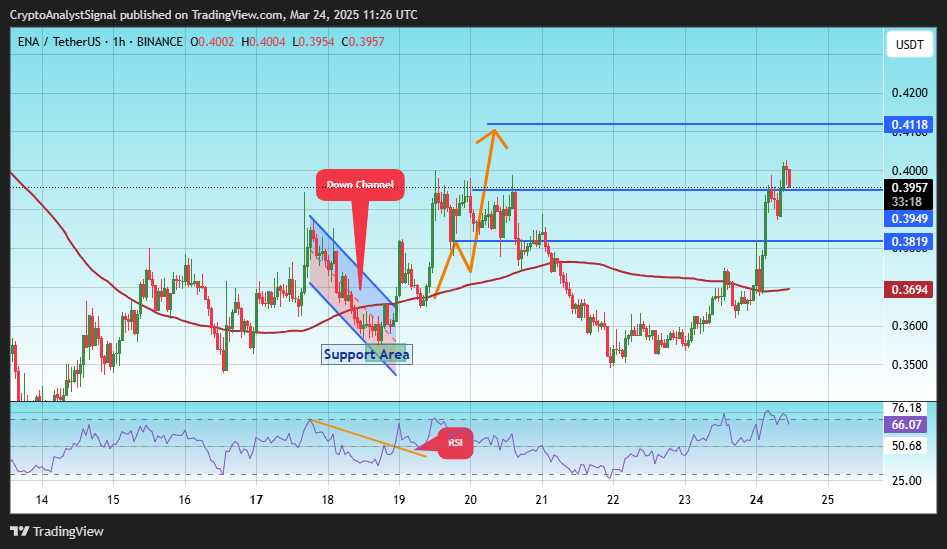
Task: Click date 22 on the time axis
Action: tap(613, 499)
